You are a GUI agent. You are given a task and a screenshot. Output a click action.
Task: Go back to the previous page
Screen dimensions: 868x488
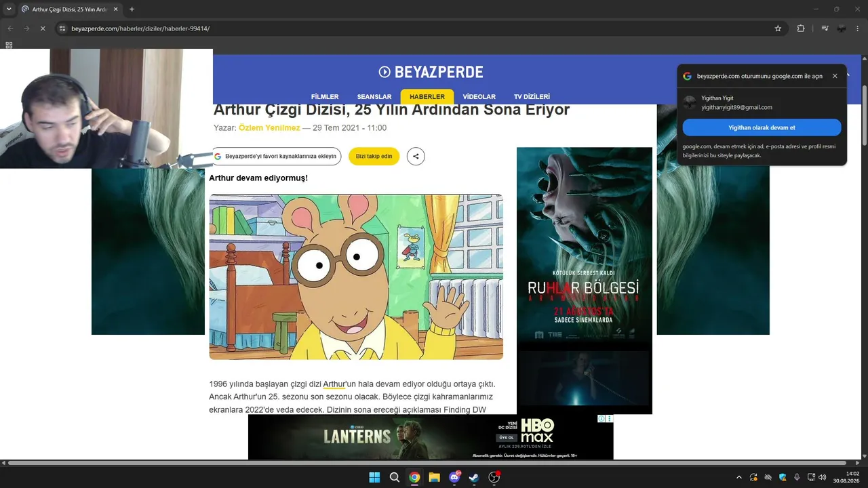[x=10, y=28]
